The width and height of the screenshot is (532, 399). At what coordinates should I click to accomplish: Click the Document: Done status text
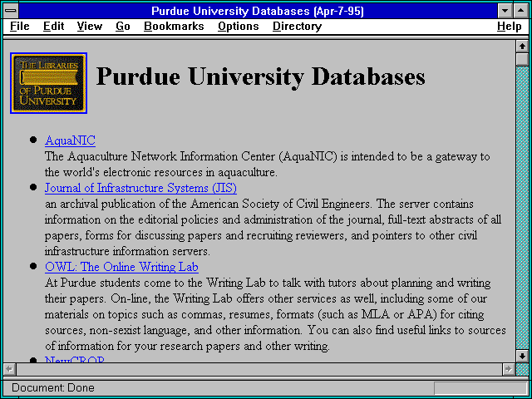53,388
